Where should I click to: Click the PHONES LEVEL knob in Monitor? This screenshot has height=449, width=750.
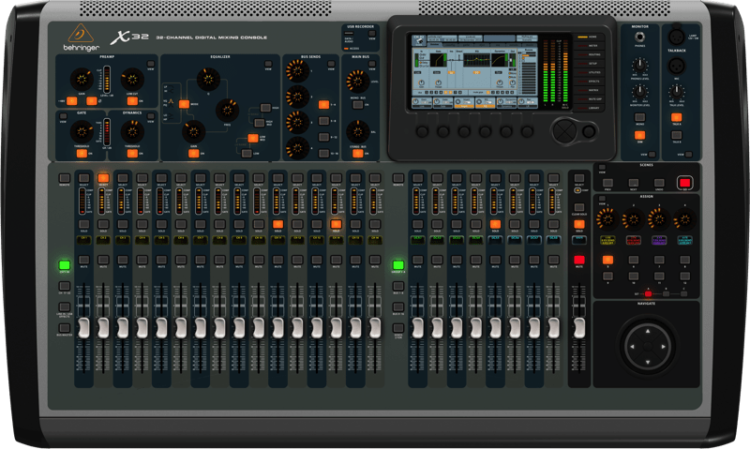click(x=640, y=65)
